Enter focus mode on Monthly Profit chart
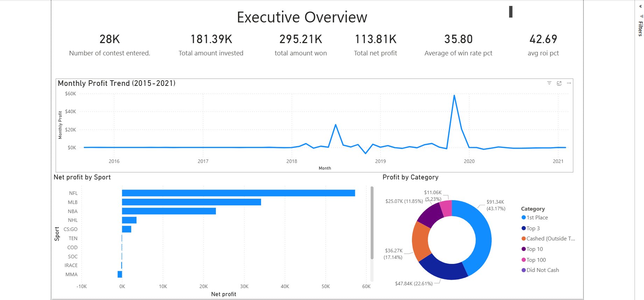This screenshot has height=300, width=644. coord(559,83)
